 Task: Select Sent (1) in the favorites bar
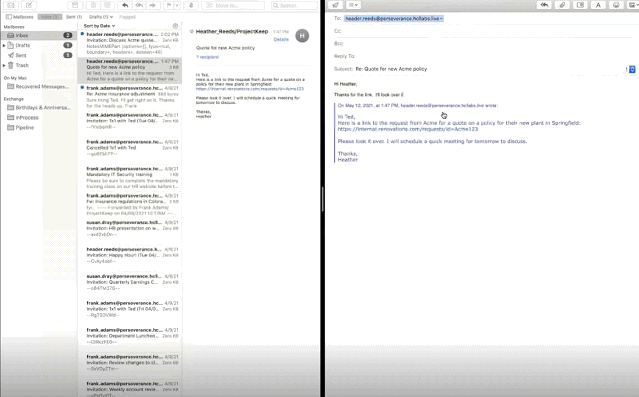pos(74,17)
